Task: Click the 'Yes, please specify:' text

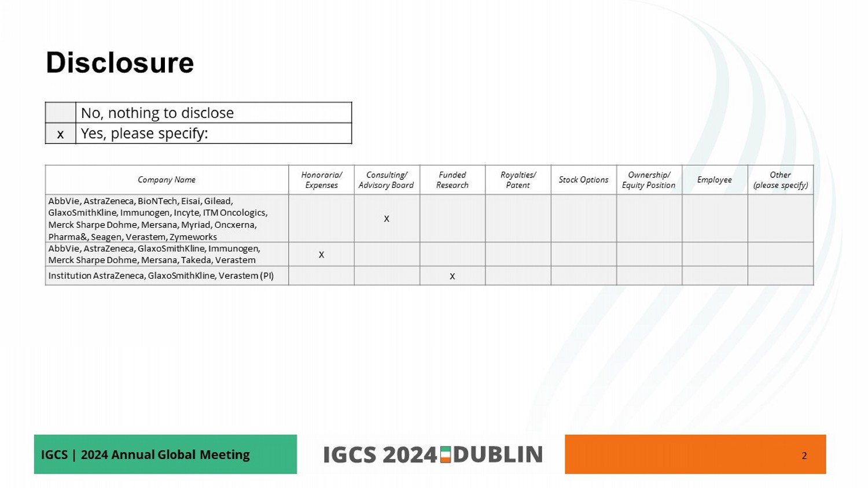Action: pyautogui.click(x=145, y=134)
